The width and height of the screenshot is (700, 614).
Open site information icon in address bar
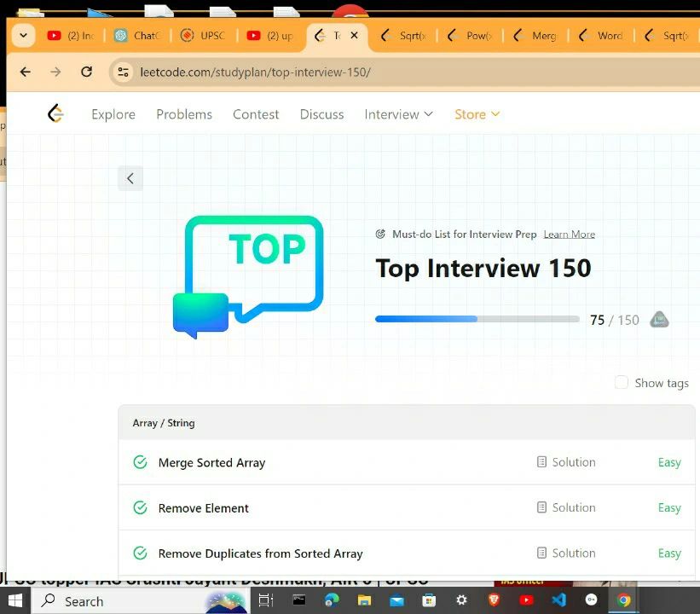pyautogui.click(x=123, y=72)
